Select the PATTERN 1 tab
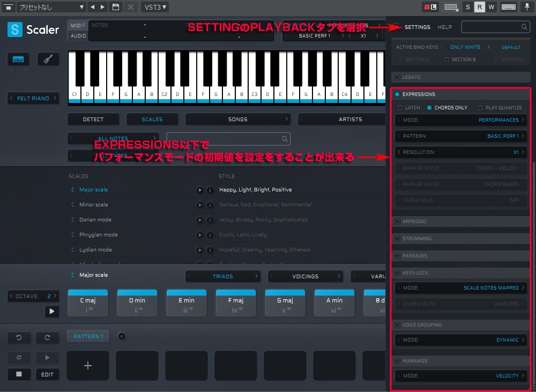 (88, 337)
